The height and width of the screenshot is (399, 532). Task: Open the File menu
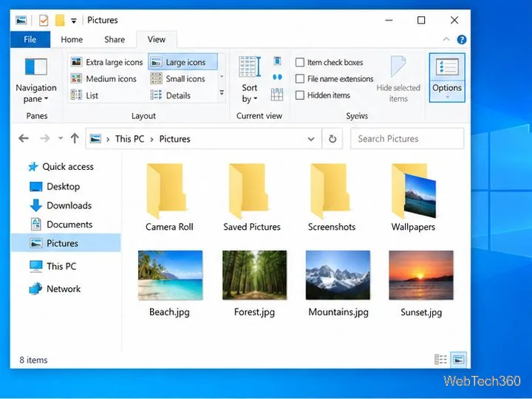click(30, 40)
